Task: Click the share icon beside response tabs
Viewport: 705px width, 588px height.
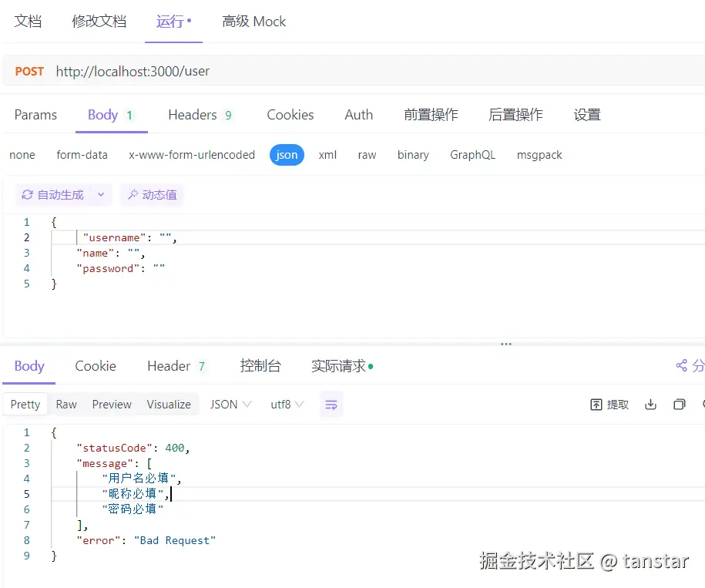Action: [x=681, y=365]
